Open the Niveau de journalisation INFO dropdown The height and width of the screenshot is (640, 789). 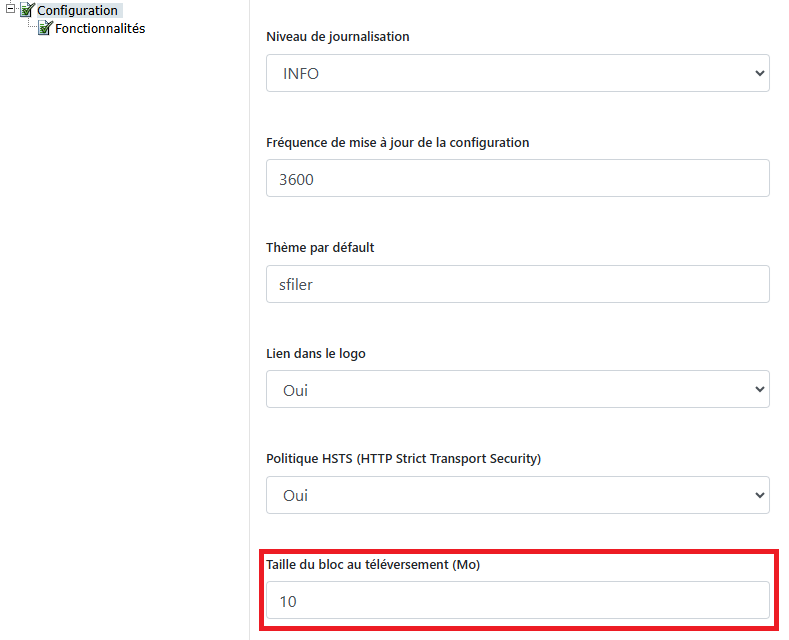(x=518, y=73)
